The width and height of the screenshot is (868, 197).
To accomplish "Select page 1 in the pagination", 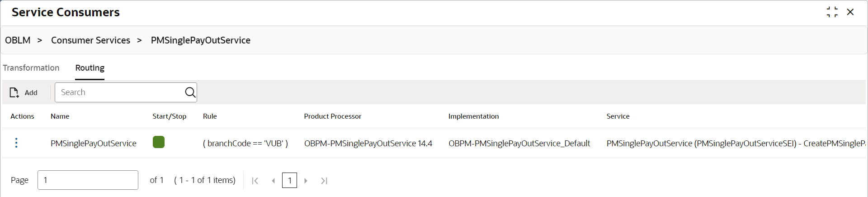I will pos(289,180).
